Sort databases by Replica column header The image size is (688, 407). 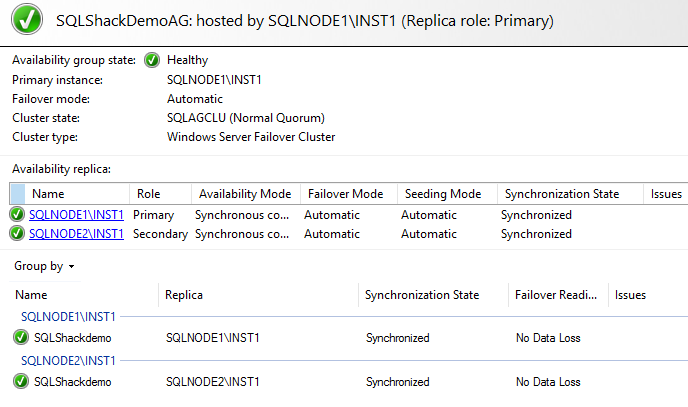tap(185, 295)
